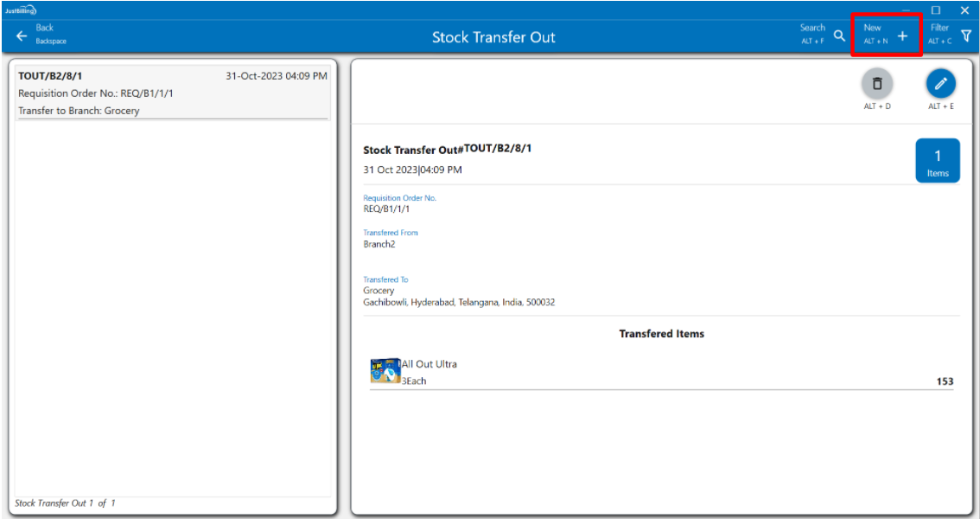Select the TOUT/B2/8/1 transfer entry
Image resolution: width=980 pixels, height=519 pixels.
(x=172, y=93)
